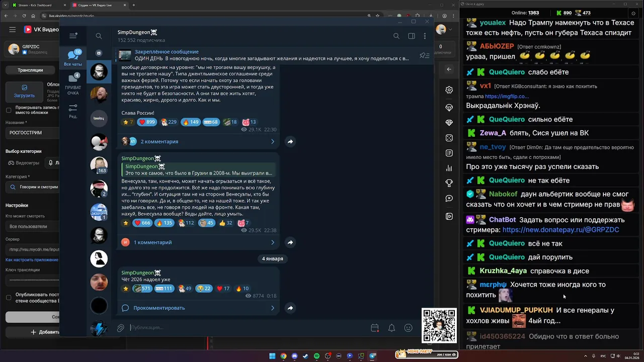Image resolution: width=644 pixels, height=362 pixels.
Task: Open the teeleey chat avatar
Action: [99, 119]
